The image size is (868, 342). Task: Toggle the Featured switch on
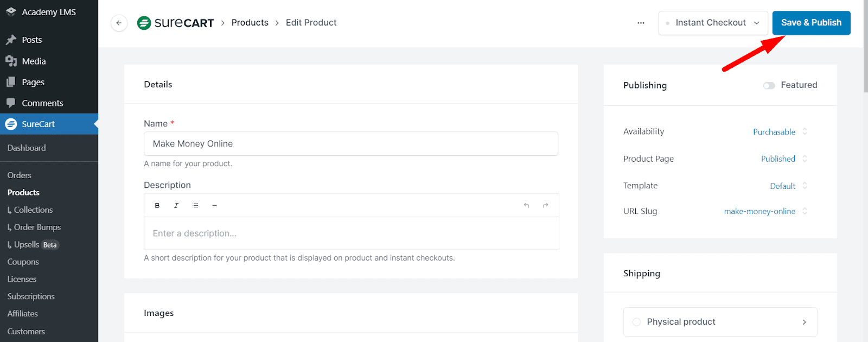coord(769,85)
